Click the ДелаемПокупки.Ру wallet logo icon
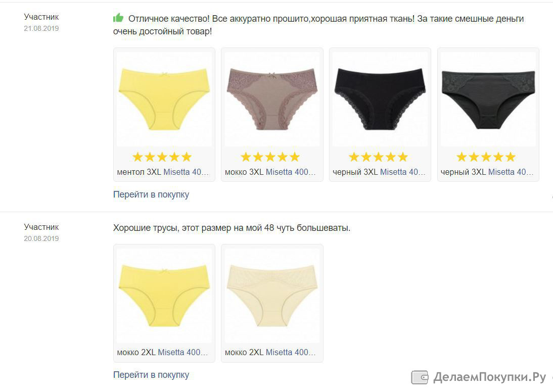This screenshot has height=392, width=553. point(420,377)
